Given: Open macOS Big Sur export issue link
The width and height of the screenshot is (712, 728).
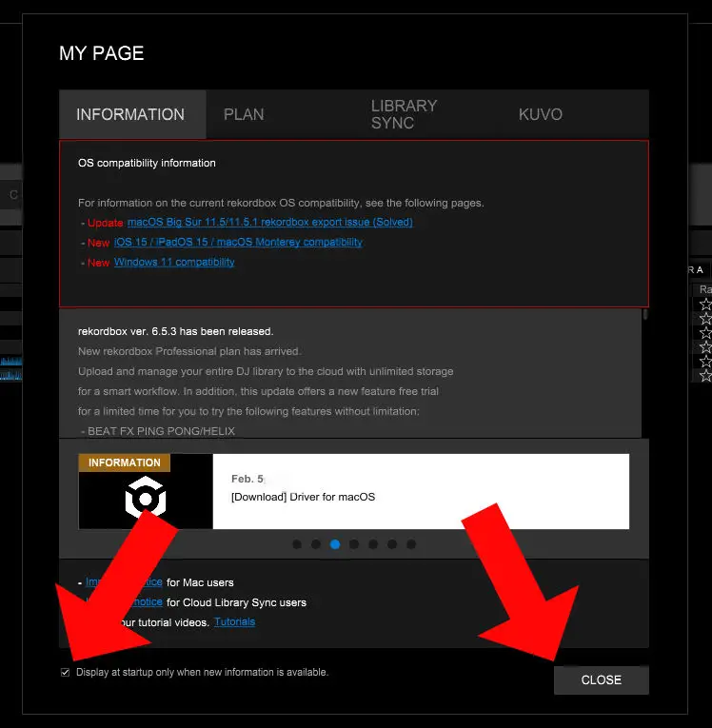Looking at the screenshot, I should click(x=269, y=222).
